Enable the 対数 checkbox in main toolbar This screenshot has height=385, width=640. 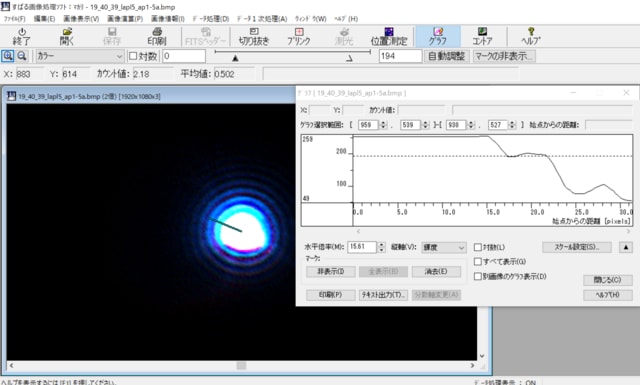coord(133,56)
